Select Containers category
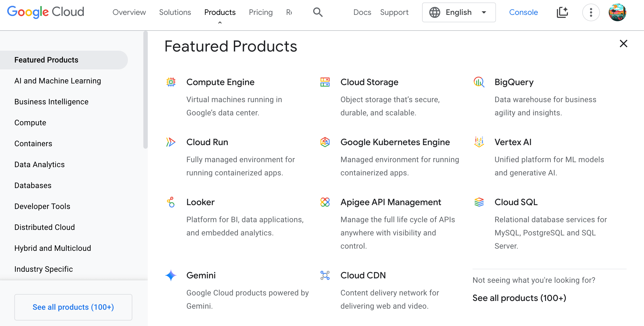The image size is (644, 326). tap(33, 143)
